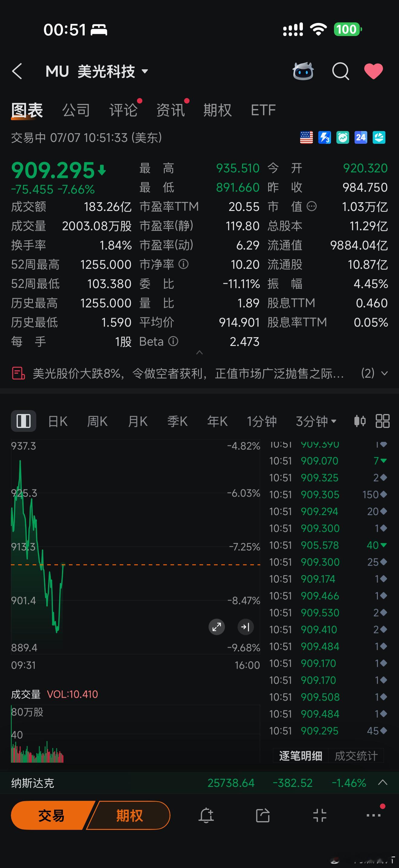Jump the chart to the latest bar
The width and height of the screenshot is (399, 868).
(x=245, y=627)
